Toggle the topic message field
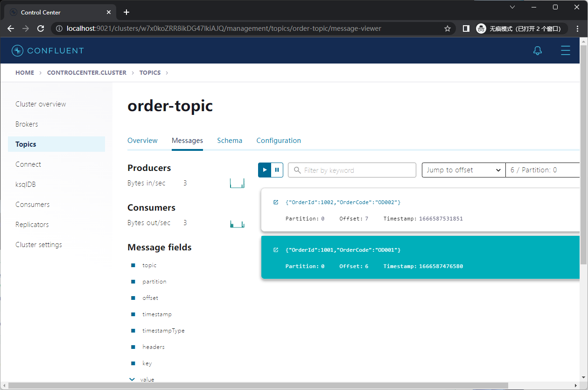 point(133,265)
